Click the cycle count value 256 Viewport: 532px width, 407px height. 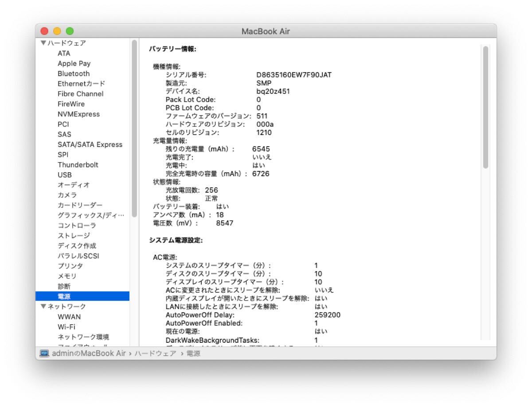(x=211, y=190)
